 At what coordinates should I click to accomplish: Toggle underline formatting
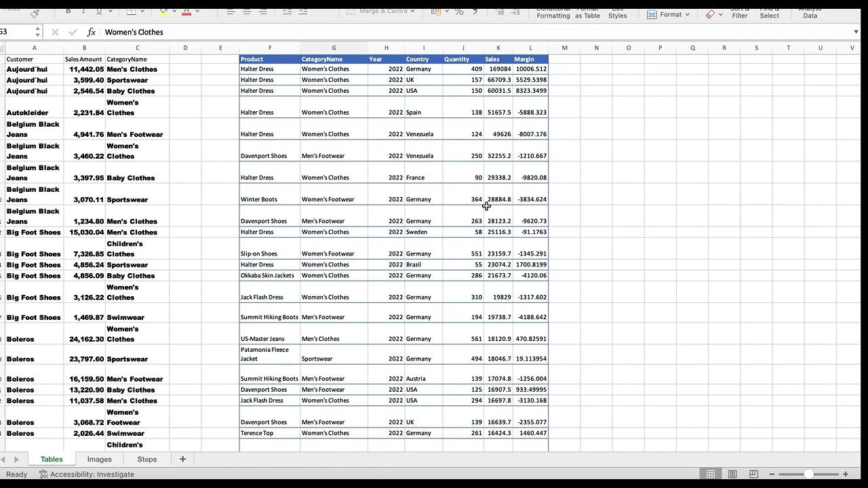pos(99,11)
